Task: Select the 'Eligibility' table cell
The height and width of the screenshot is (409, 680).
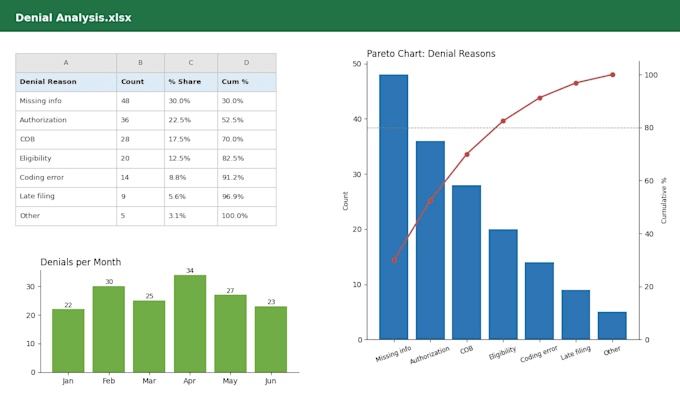Action: 66,159
